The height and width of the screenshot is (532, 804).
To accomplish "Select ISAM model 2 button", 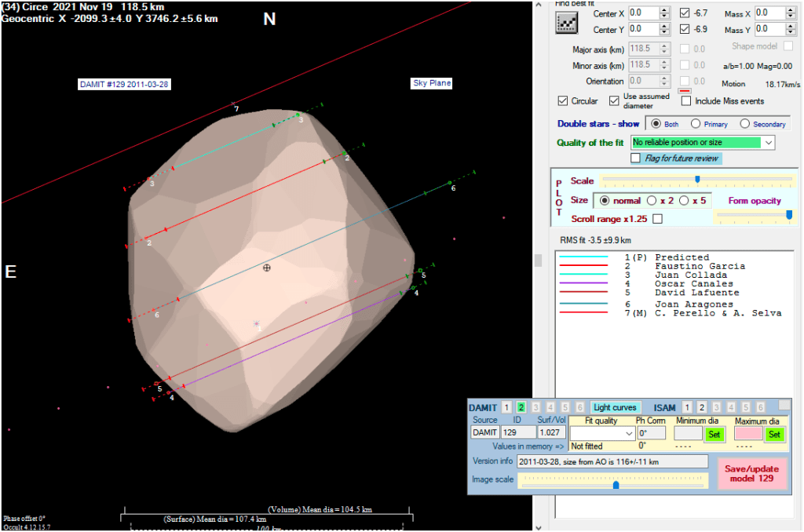I will pyautogui.click(x=702, y=407).
